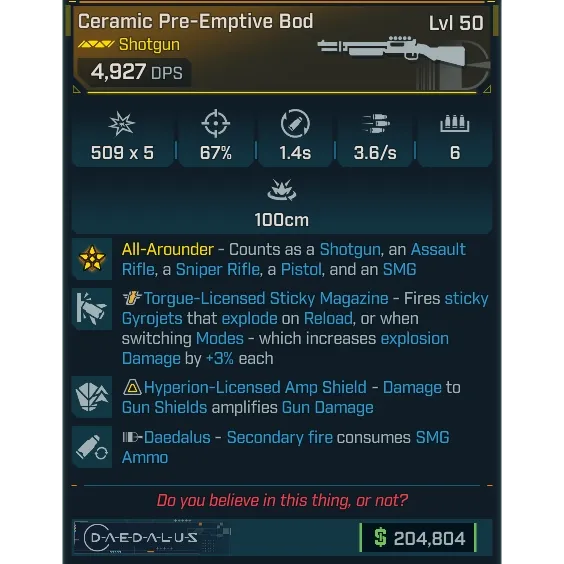Click the 4,927 DPS badge
The width and height of the screenshot is (564, 564).
(x=136, y=72)
